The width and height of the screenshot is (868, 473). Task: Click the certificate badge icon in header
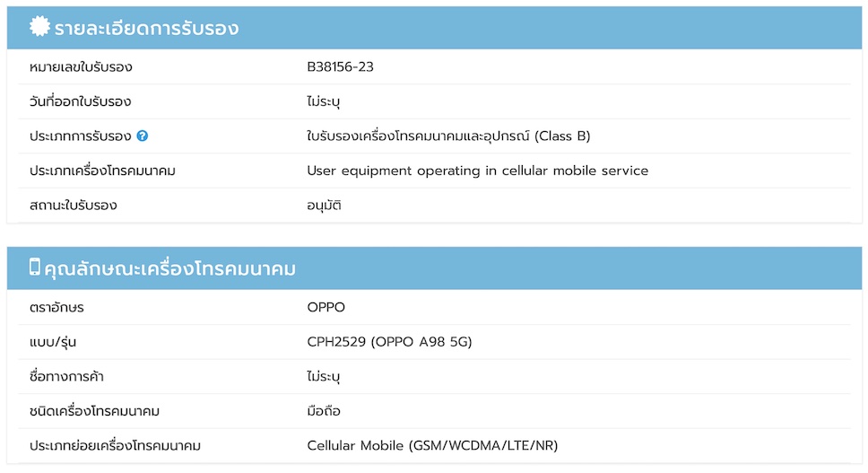(39, 28)
